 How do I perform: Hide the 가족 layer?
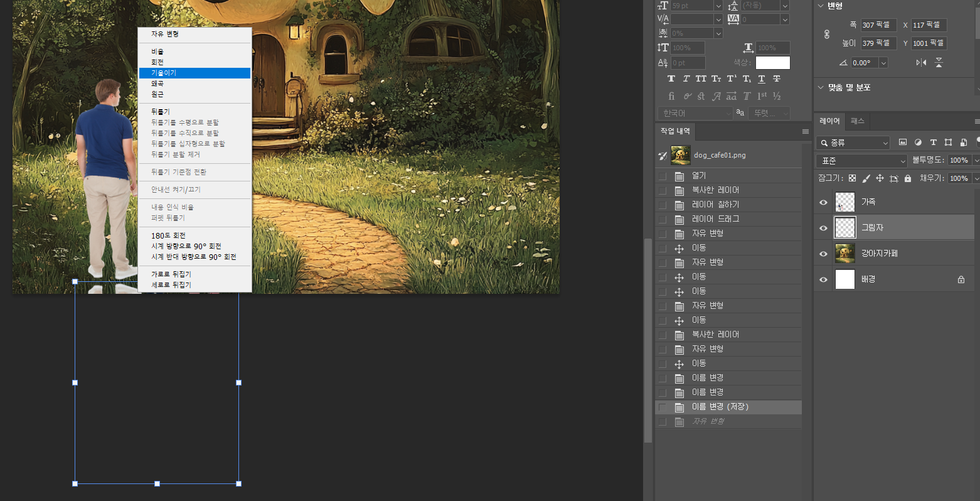pyautogui.click(x=823, y=202)
